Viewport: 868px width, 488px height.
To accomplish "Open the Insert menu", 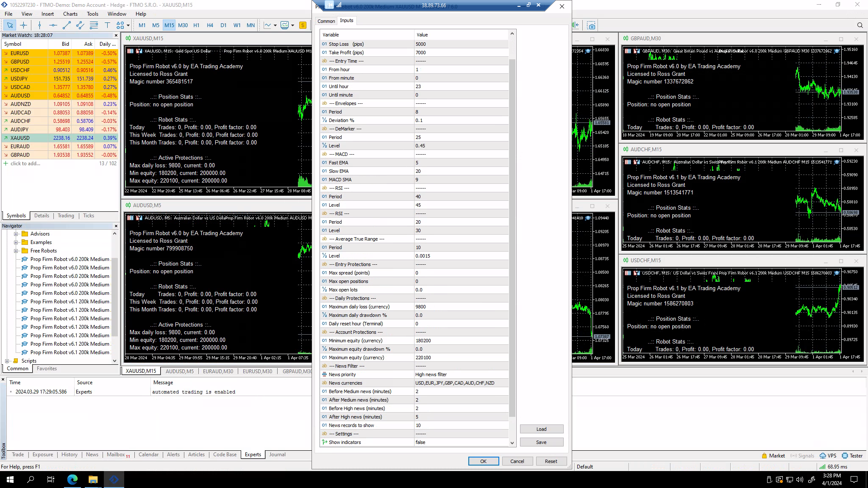I will click(47, 14).
